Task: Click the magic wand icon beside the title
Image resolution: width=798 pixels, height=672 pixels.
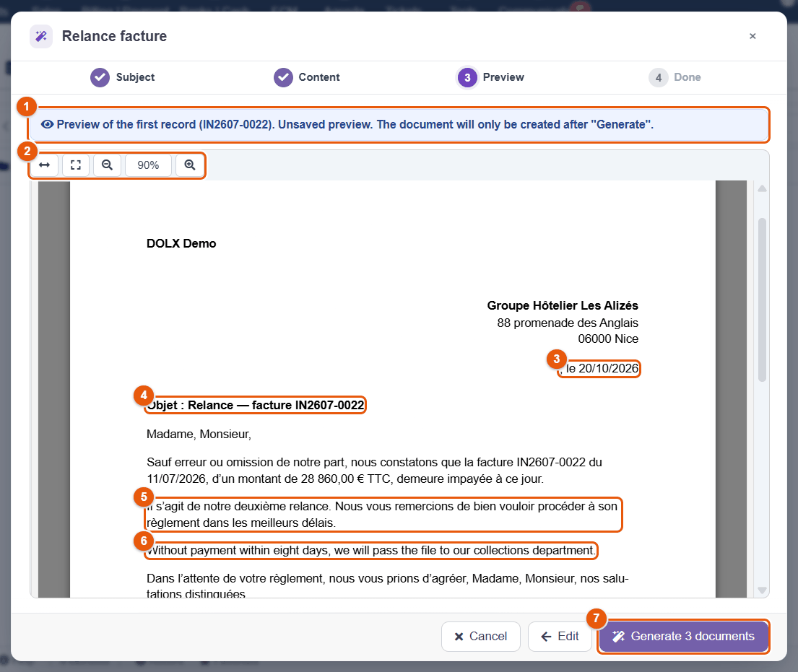Action: pyautogui.click(x=41, y=36)
